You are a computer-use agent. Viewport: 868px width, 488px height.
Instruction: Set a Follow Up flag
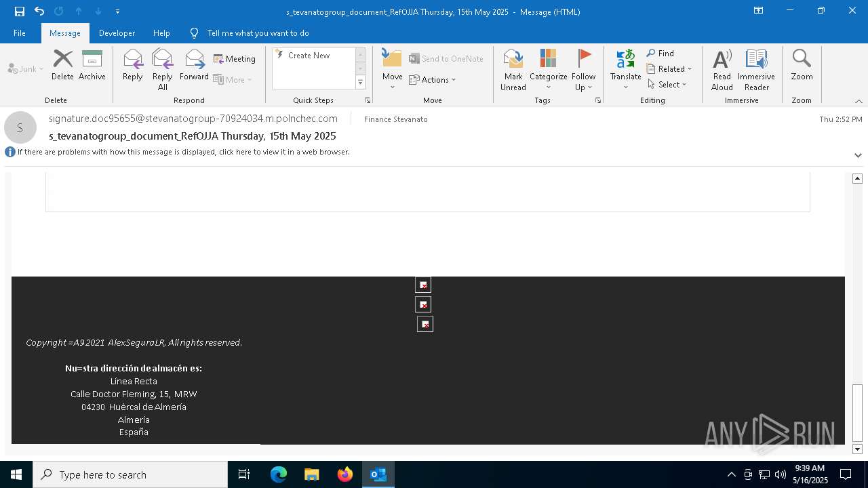[583, 70]
